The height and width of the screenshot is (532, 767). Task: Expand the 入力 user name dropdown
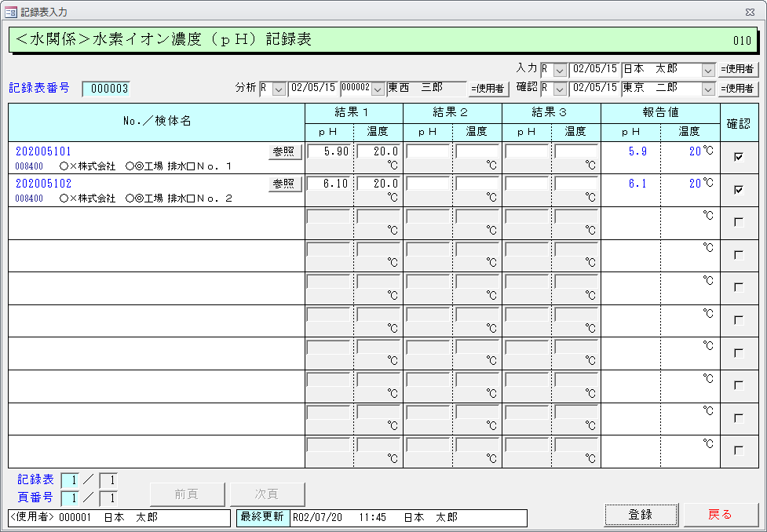(x=707, y=70)
